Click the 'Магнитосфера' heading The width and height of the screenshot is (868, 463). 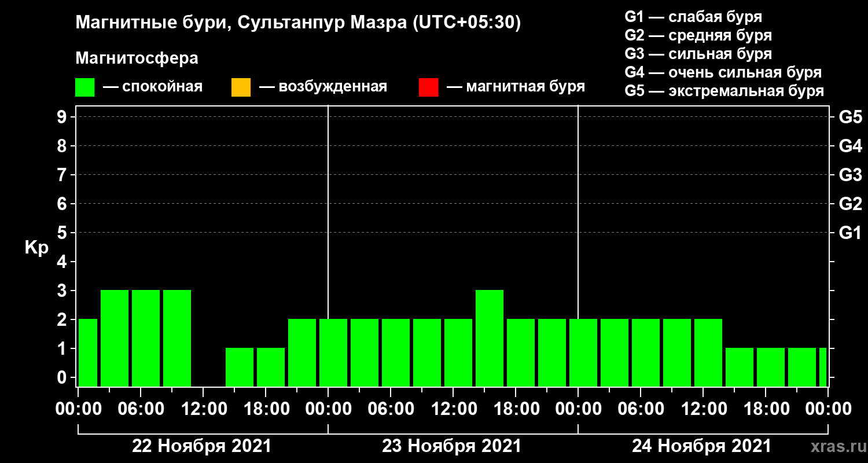[137, 58]
